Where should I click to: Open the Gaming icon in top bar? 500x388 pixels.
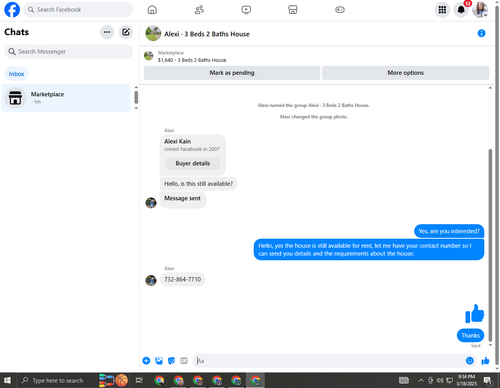click(340, 10)
